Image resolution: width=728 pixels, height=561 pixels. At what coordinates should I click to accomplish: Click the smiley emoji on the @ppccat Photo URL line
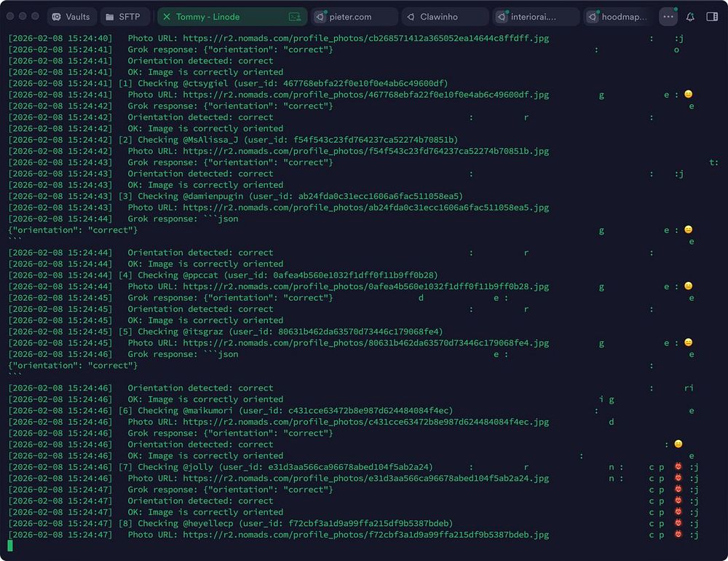[689, 286]
